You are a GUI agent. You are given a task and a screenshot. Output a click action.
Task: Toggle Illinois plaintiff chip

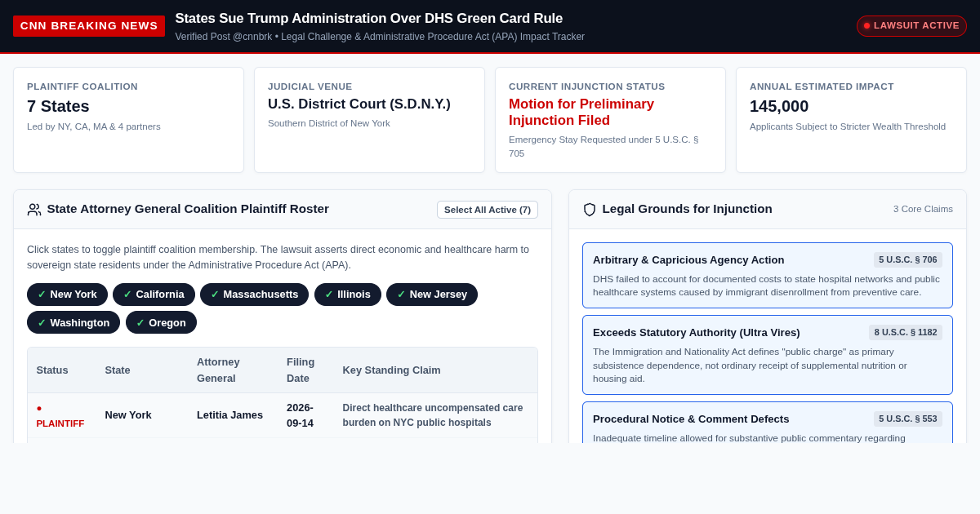point(348,295)
